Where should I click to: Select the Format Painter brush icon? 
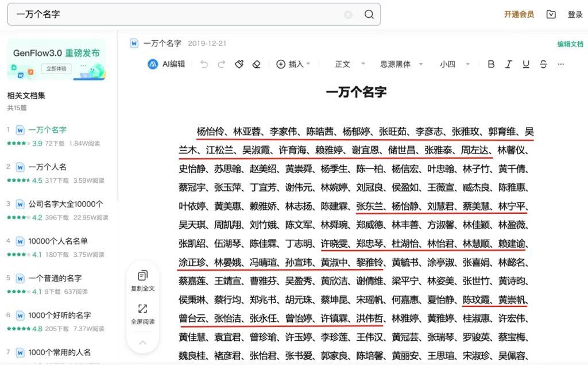click(239, 64)
